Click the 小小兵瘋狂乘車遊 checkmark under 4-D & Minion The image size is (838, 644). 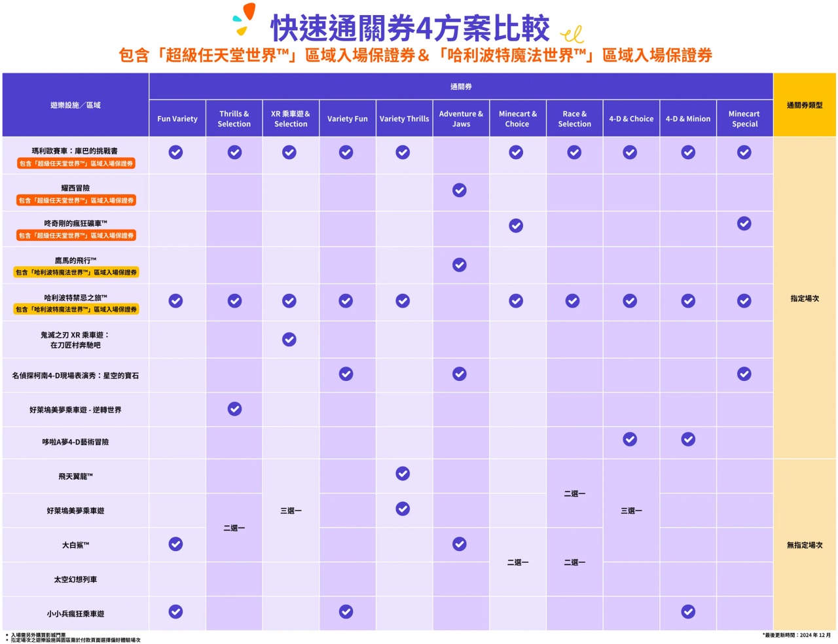tap(688, 612)
